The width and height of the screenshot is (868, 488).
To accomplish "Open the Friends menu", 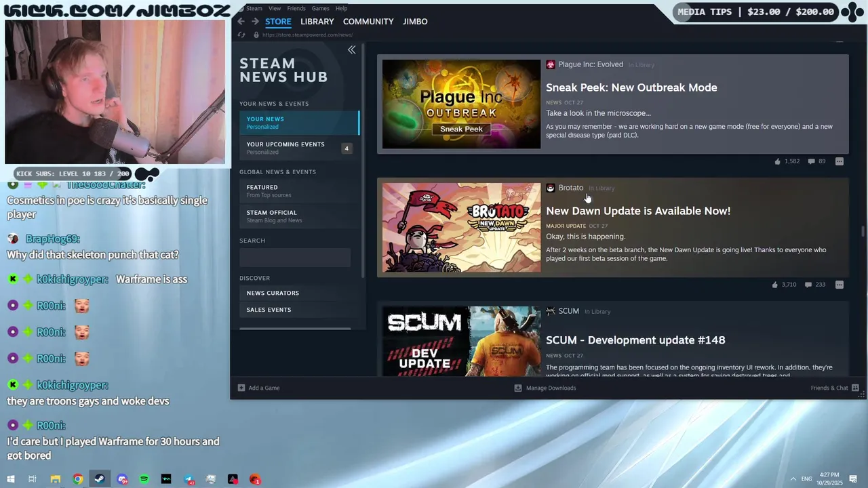I will pos(296,8).
